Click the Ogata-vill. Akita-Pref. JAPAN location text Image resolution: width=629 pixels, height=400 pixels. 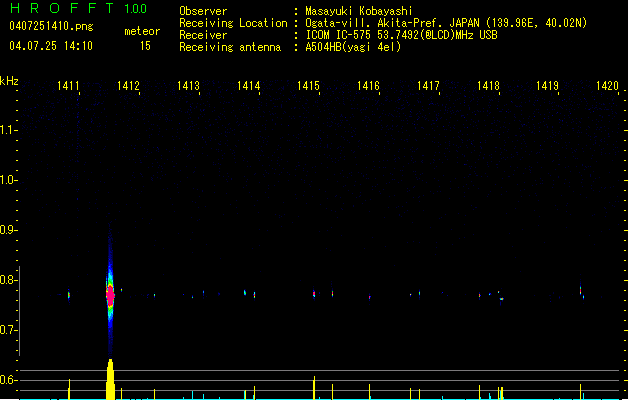[x=446, y=23]
